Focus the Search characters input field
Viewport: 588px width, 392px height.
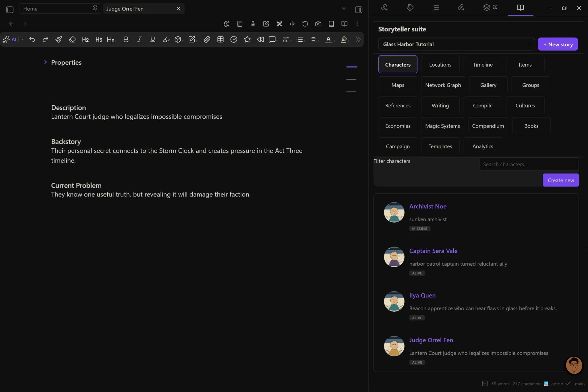tap(529, 164)
